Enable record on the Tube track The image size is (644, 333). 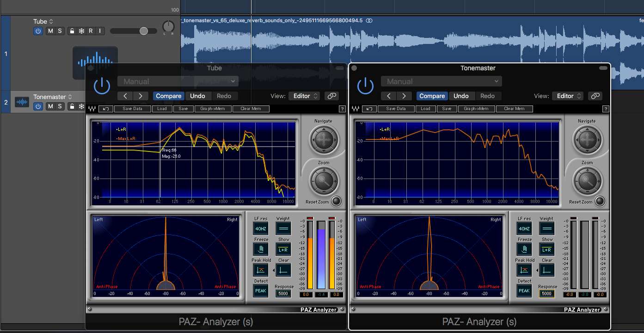click(x=91, y=31)
